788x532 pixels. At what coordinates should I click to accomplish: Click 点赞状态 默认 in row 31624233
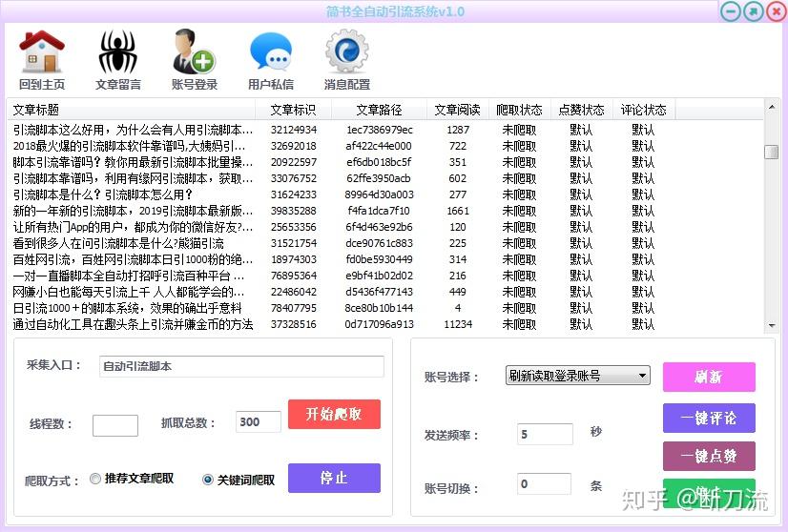(x=581, y=194)
